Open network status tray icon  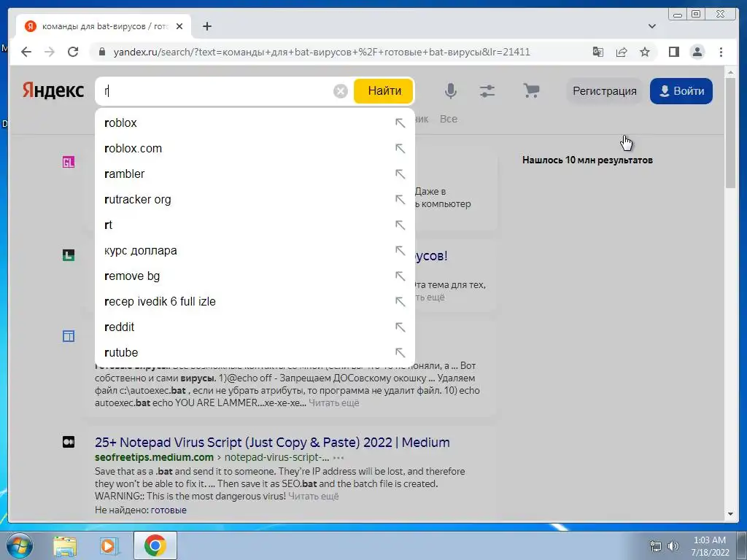656,546
